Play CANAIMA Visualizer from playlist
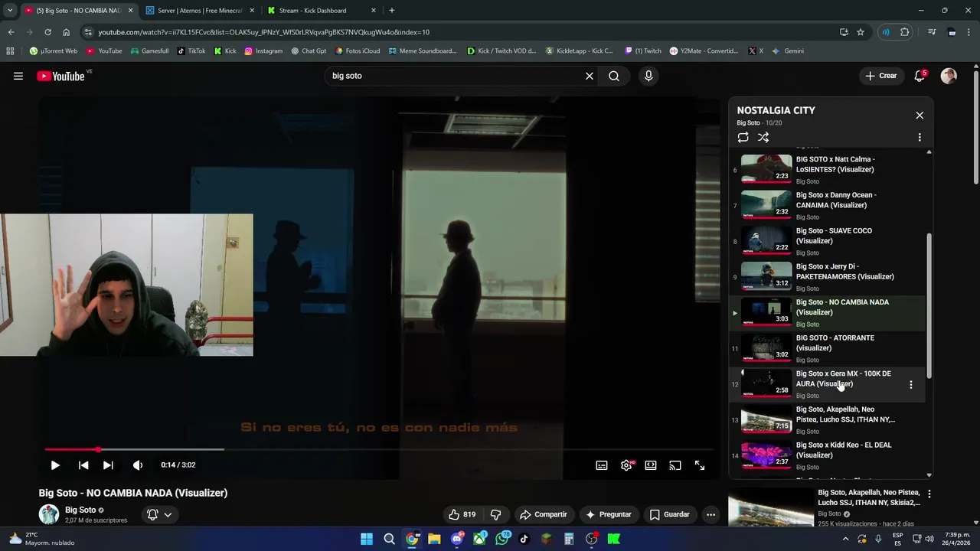The height and width of the screenshot is (551, 980). click(x=827, y=205)
